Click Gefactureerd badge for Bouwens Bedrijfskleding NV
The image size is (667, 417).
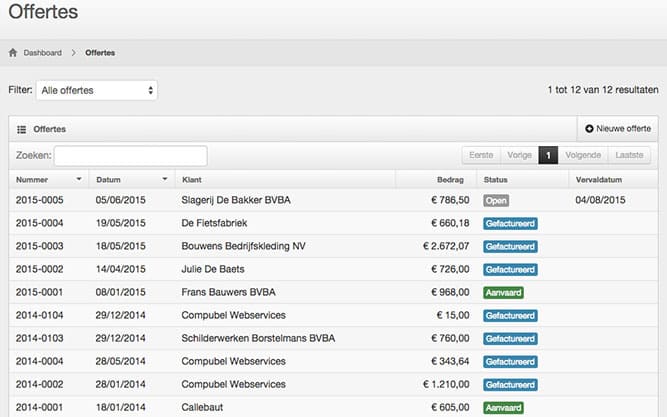(510, 246)
